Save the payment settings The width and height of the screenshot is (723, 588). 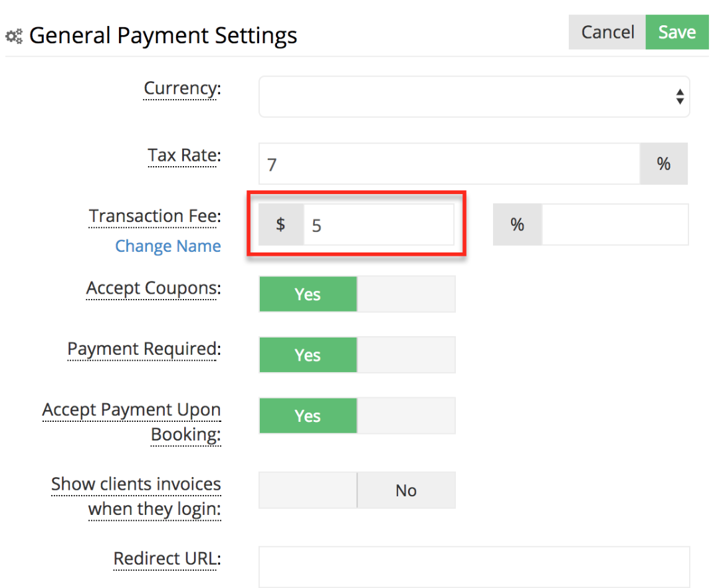click(677, 31)
